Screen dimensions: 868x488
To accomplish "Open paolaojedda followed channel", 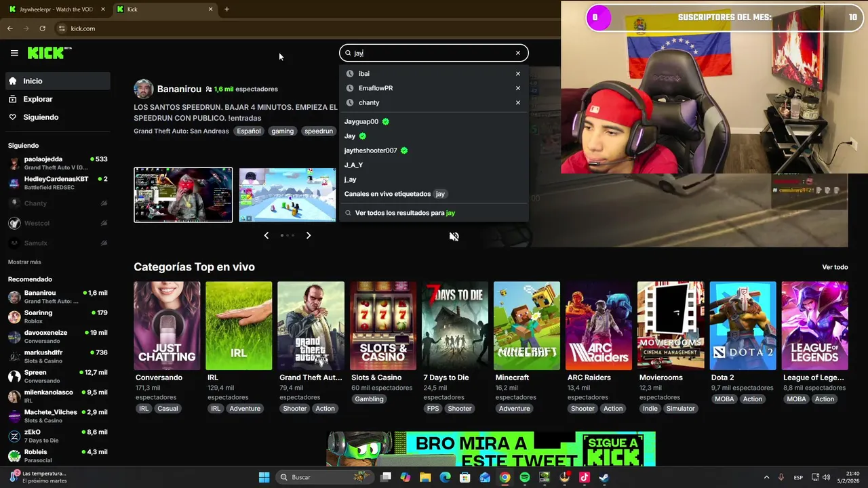I will pyautogui.click(x=58, y=163).
